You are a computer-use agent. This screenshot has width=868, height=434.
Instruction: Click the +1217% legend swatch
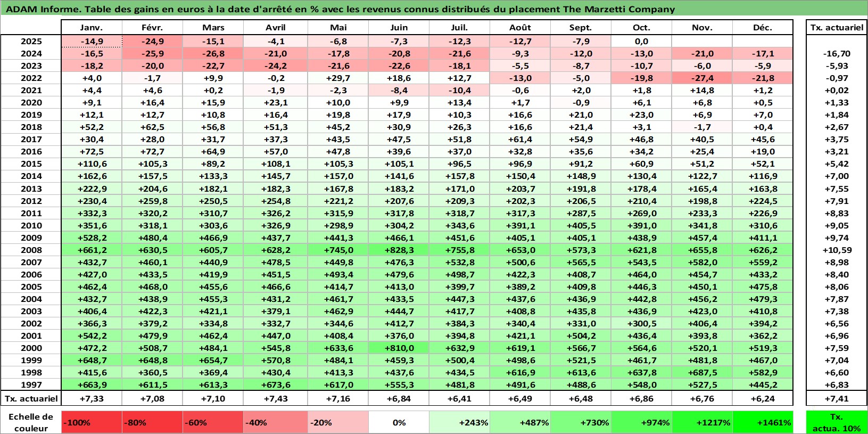click(x=702, y=422)
